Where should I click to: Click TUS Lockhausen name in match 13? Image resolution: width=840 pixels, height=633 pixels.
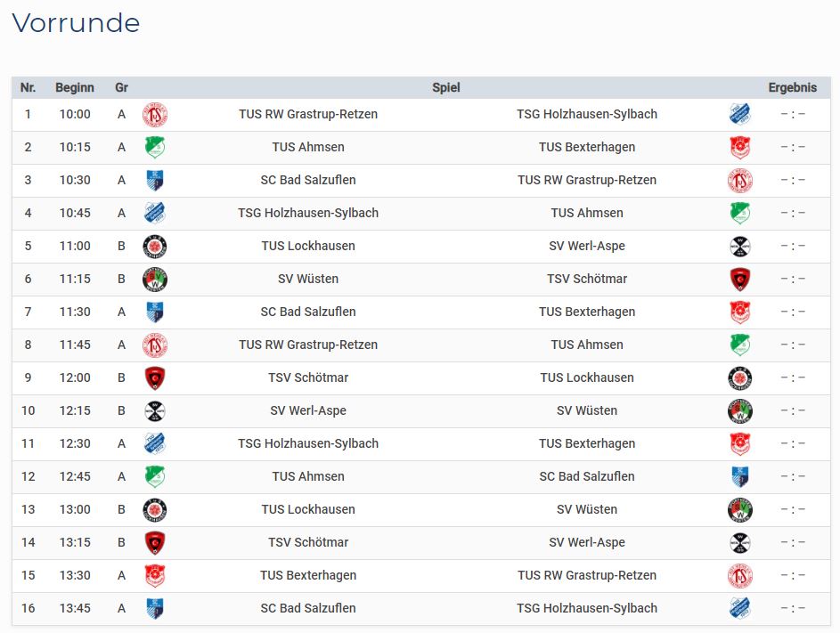[x=308, y=509]
